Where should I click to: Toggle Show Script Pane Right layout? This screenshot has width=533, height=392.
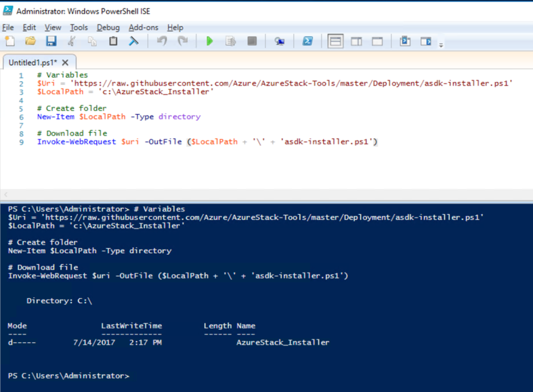click(357, 41)
